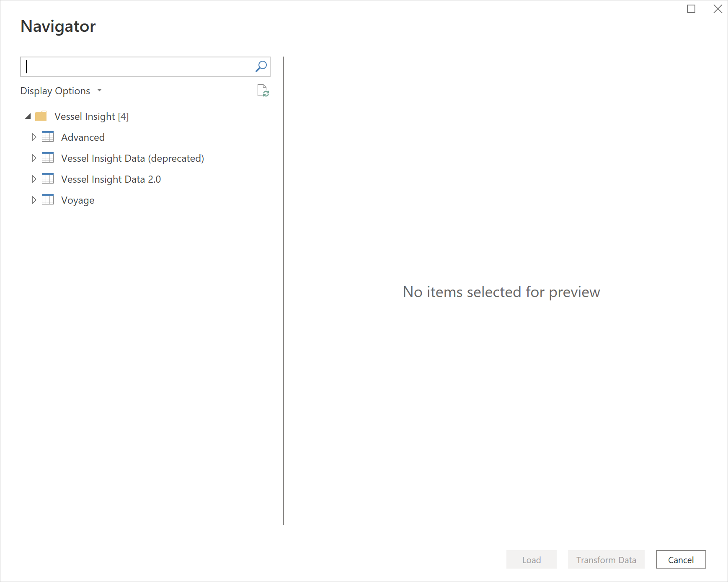
Task: Click the Vessel Insight Data 2.0 table icon
Action: coord(48,178)
